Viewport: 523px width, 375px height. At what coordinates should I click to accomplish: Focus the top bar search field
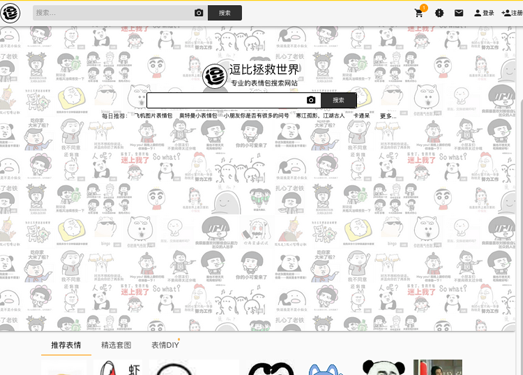coord(113,13)
